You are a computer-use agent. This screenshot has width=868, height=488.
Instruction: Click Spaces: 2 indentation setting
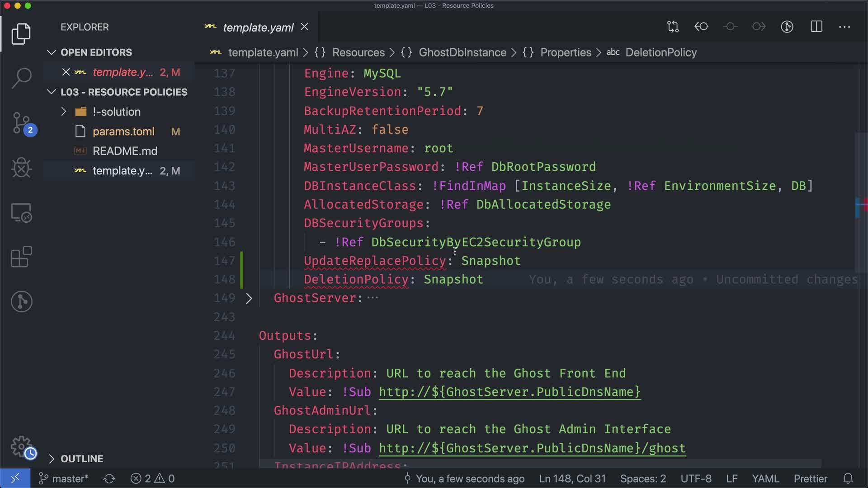click(643, 479)
